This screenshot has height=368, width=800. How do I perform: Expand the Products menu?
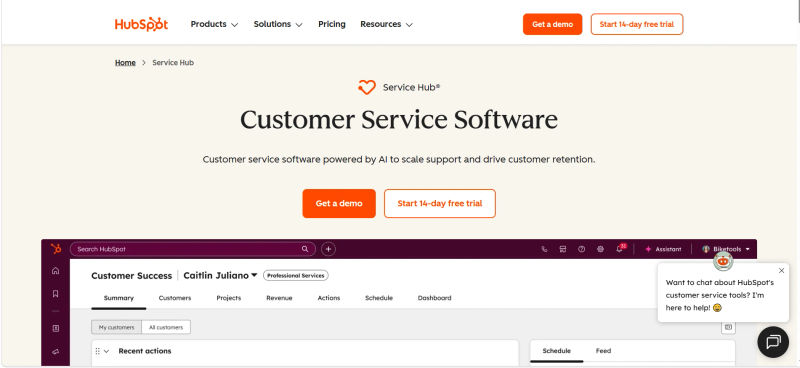click(214, 24)
